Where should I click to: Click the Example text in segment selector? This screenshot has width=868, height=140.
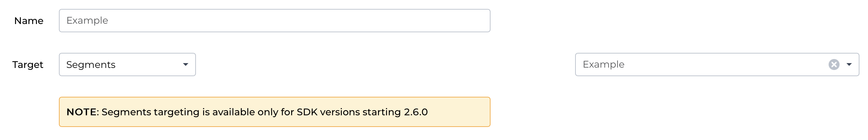coord(604,65)
